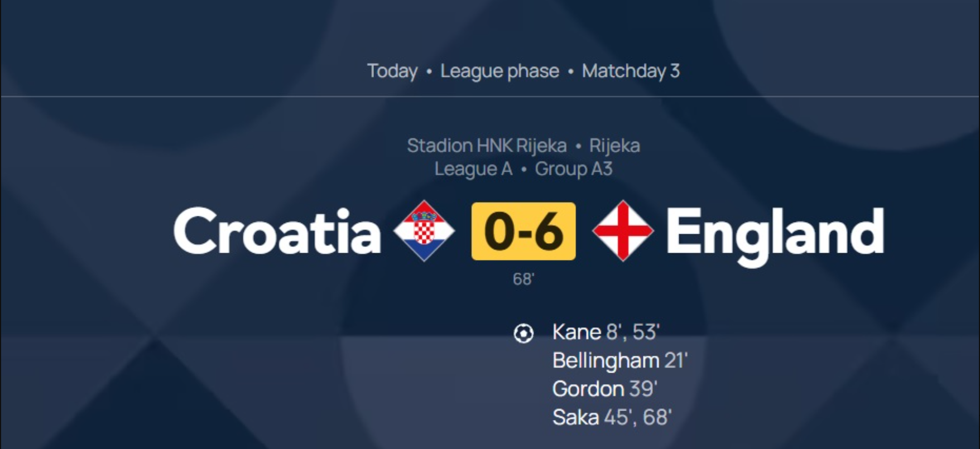Open the Group A3 label
The width and height of the screenshot is (980, 449).
[x=574, y=169]
